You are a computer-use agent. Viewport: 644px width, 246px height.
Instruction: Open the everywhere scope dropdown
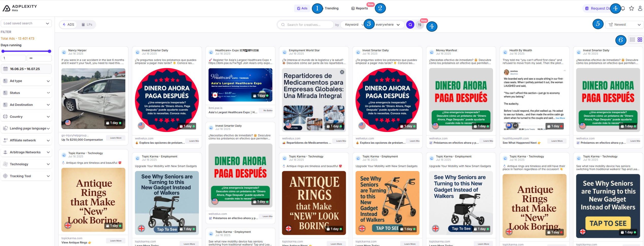pyautogui.click(x=388, y=25)
